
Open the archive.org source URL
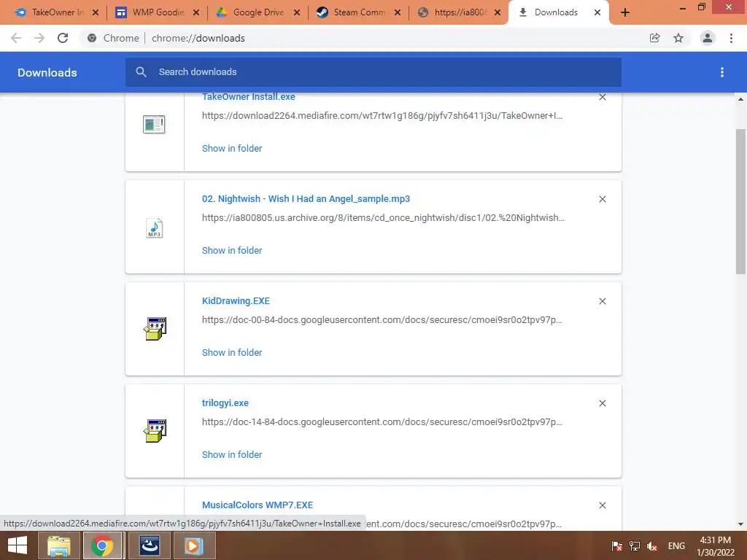(384, 217)
